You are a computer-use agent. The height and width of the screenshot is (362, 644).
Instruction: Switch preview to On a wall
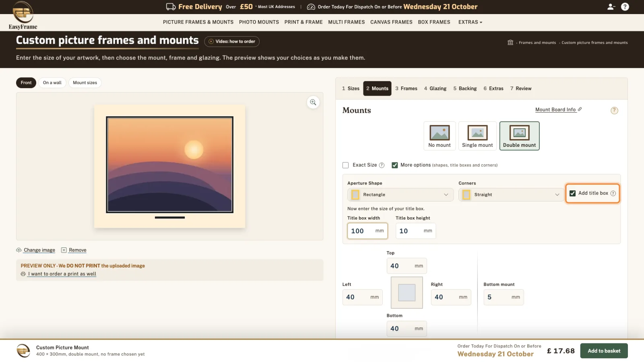click(52, 83)
